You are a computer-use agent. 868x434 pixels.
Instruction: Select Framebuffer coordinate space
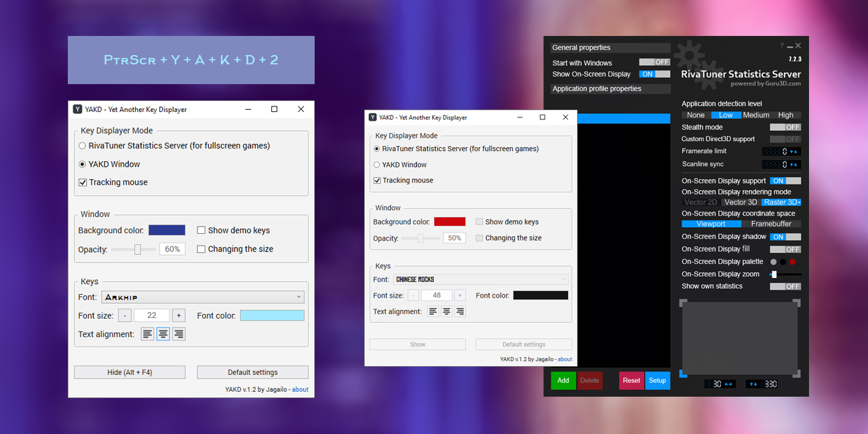click(771, 224)
